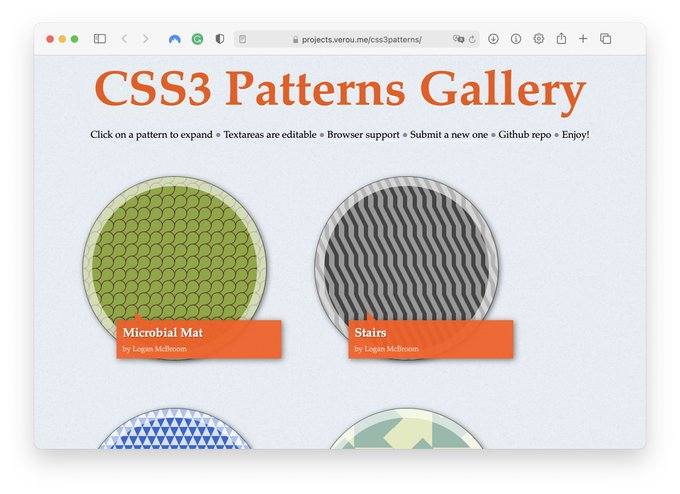
Task: Open the Browser support link
Action: tap(363, 134)
